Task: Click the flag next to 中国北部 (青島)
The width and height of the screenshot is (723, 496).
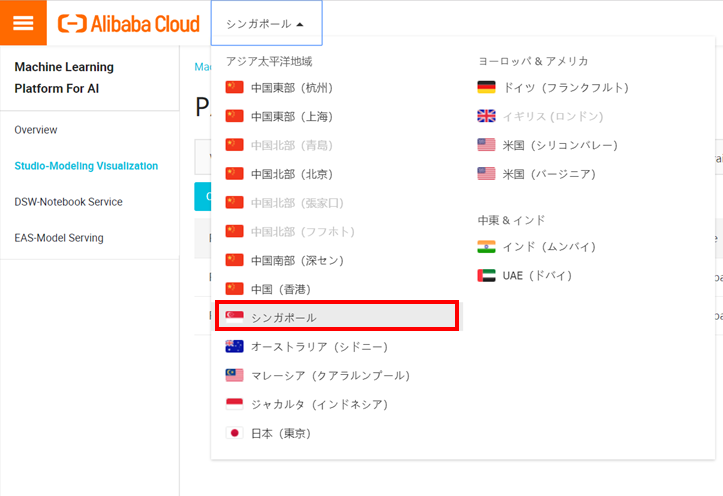Action: pos(234,145)
